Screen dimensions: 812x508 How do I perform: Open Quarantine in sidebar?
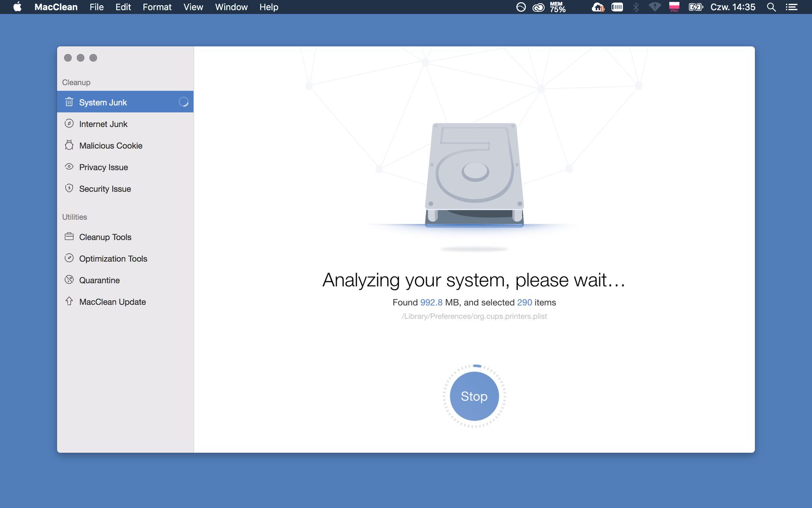[125, 280]
